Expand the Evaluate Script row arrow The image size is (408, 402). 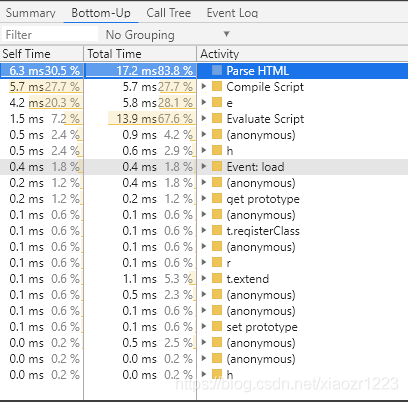pyautogui.click(x=204, y=118)
